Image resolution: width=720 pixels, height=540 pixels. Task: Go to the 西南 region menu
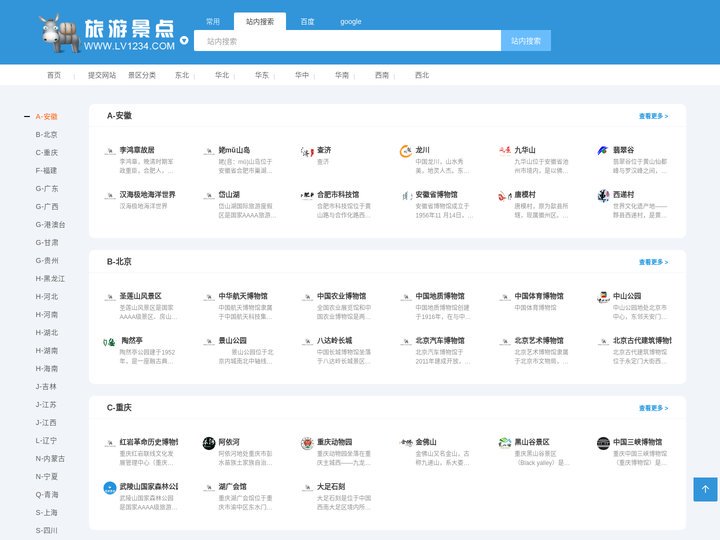[x=382, y=75]
